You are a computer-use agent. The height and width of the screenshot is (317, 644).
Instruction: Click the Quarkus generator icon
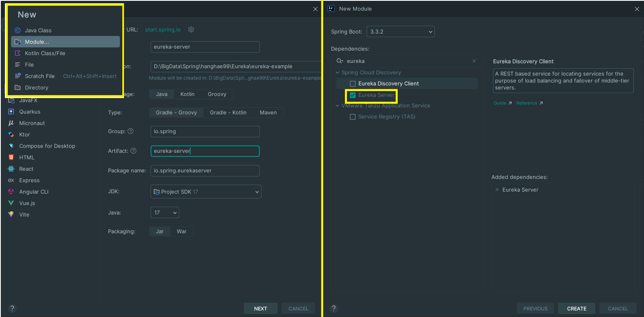[x=11, y=112]
